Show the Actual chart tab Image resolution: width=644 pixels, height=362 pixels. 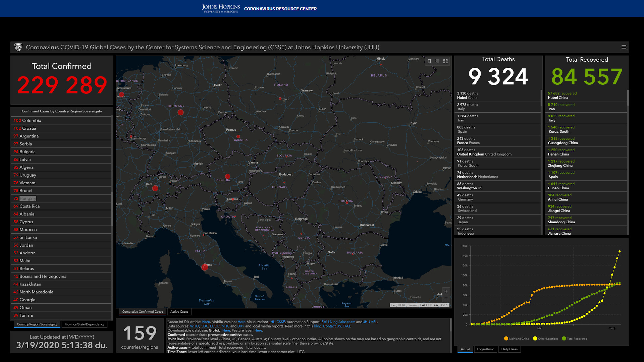click(465, 349)
